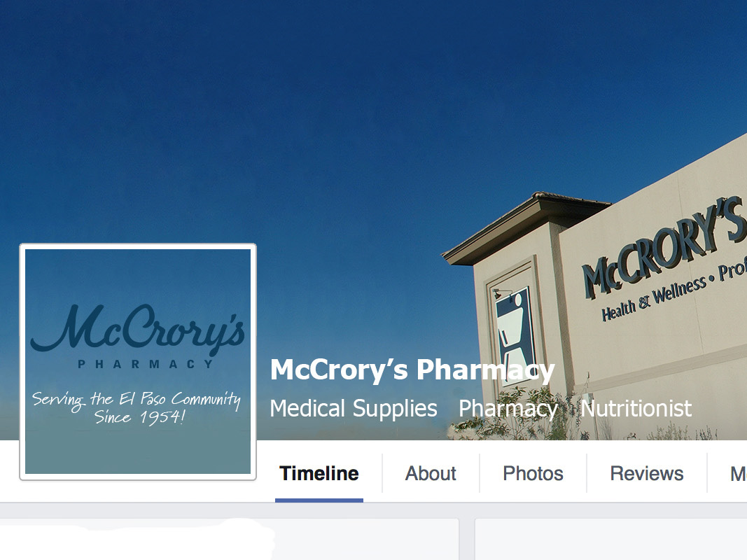Image resolution: width=747 pixels, height=560 pixels.
Task: Open the McCrory's profile picture
Action: pos(138,361)
